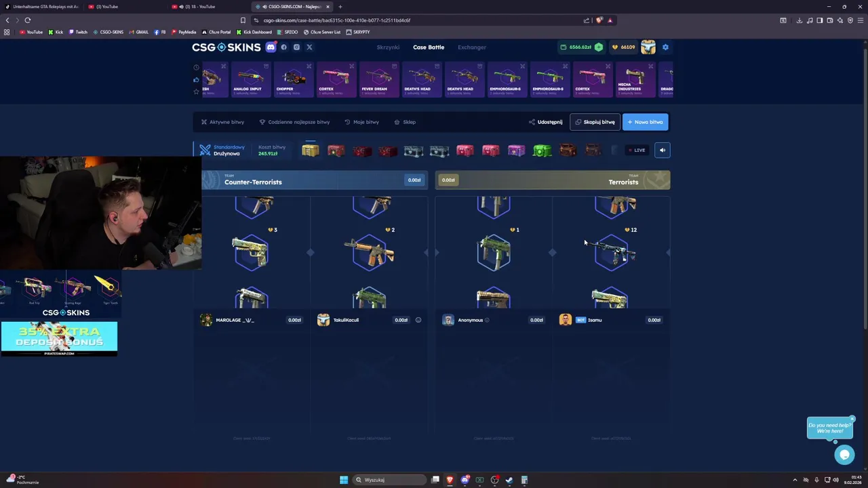Open the Codzienne najlepsze bitwy tab
Screen dimensions: 868x488
pos(294,122)
